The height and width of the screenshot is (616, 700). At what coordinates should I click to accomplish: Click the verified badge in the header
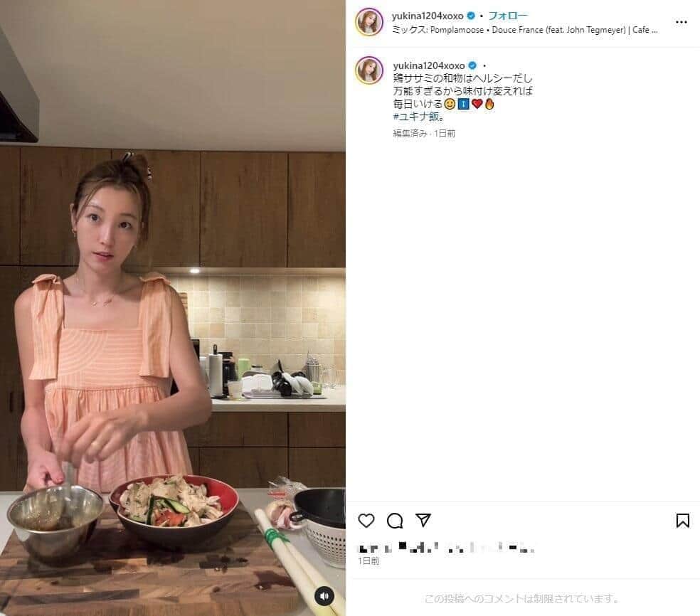(x=470, y=16)
